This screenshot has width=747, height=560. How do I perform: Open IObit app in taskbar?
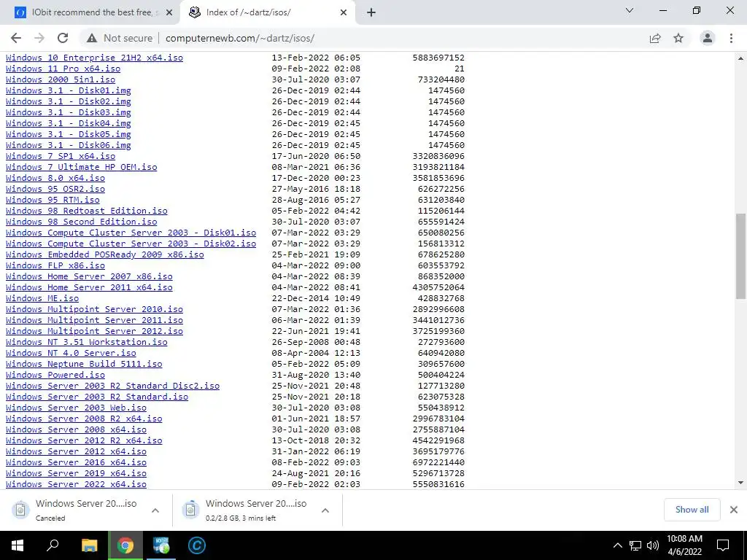tap(161, 545)
